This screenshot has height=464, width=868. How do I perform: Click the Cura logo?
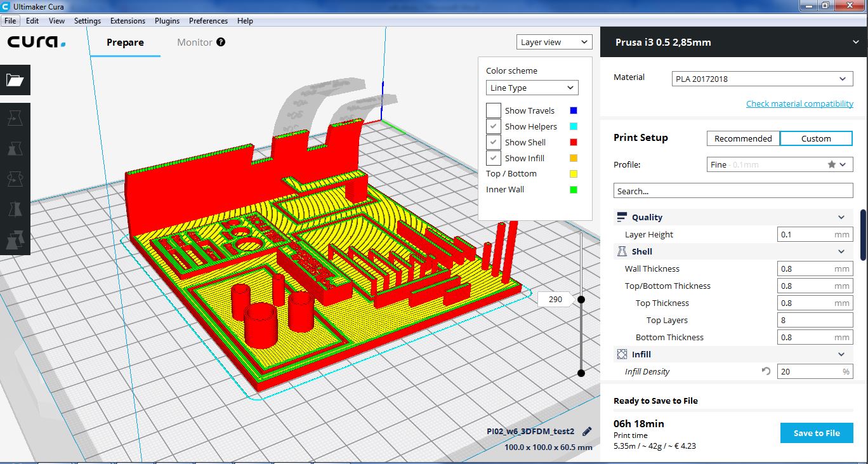[36, 43]
